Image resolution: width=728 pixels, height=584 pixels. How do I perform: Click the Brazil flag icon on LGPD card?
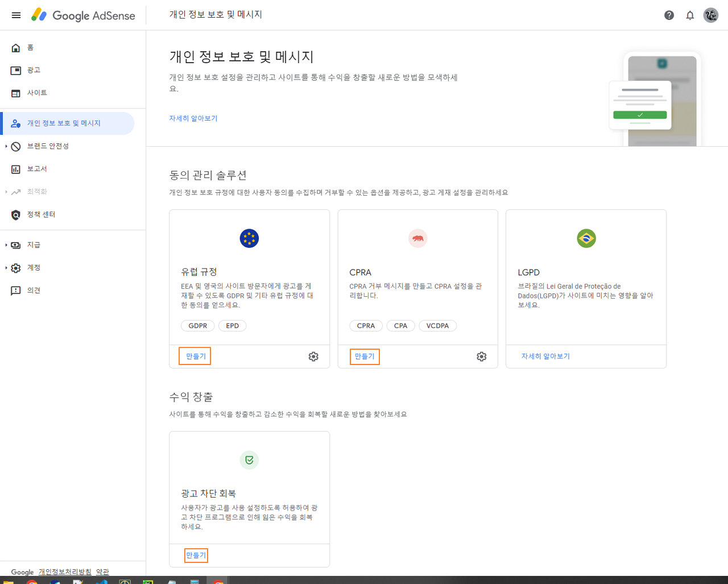(586, 238)
